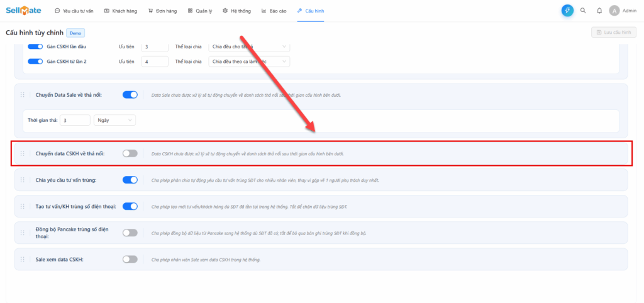The height and width of the screenshot is (303, 644).
Task: Toggle Gán CSKH từ lần 2 switch
Action: (x=35, y=61)
